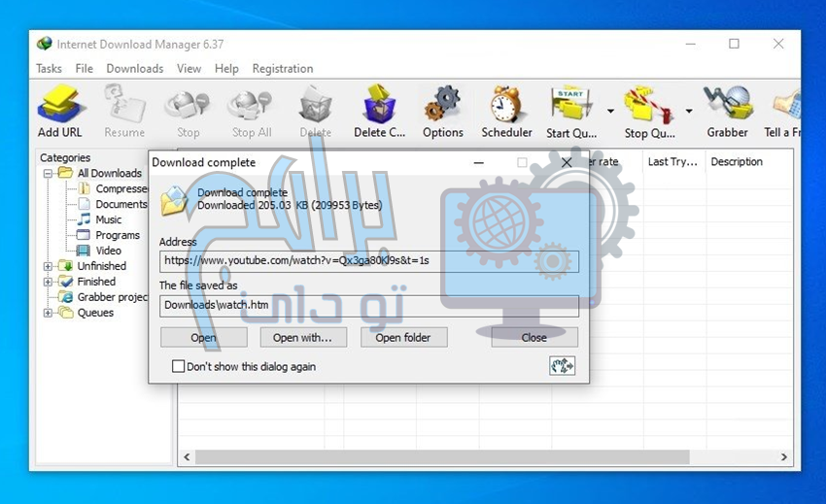Image resolution: width=826 pixels, height=504 pixels.
Task: Expand the Unfinished category tree node
Action: point(49,266)
